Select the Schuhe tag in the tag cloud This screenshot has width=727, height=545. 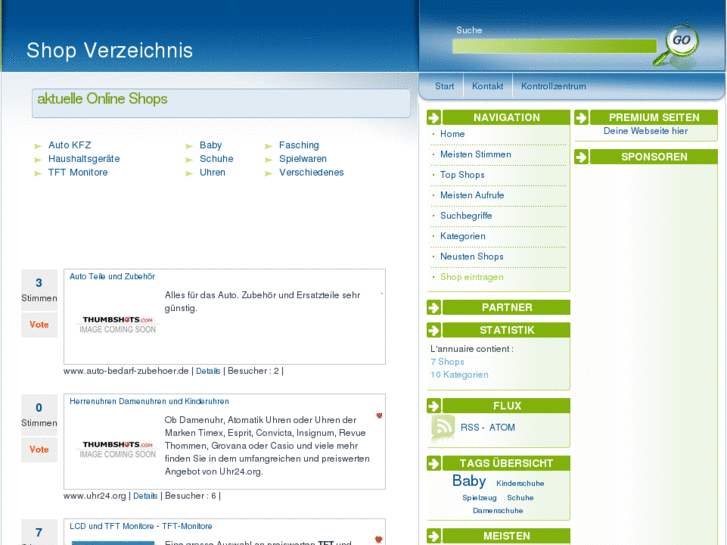click(520, 498)
